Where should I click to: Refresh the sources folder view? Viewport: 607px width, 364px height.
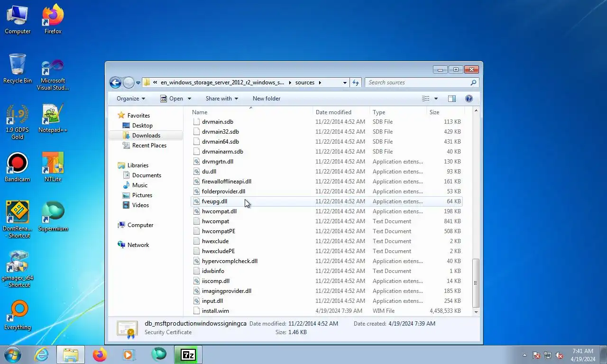click(x=356, y=82)
